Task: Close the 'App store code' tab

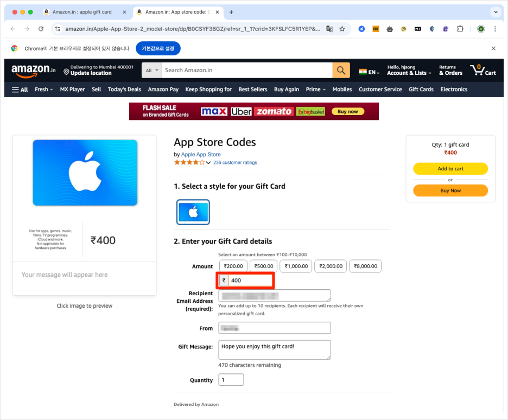Action: tap(218, 12)
